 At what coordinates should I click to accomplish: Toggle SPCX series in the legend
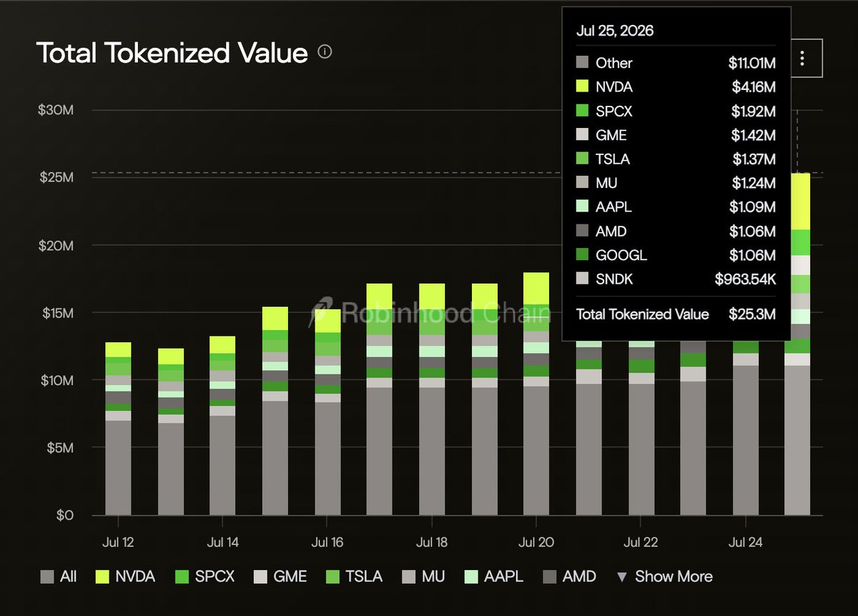coord(204,576)
